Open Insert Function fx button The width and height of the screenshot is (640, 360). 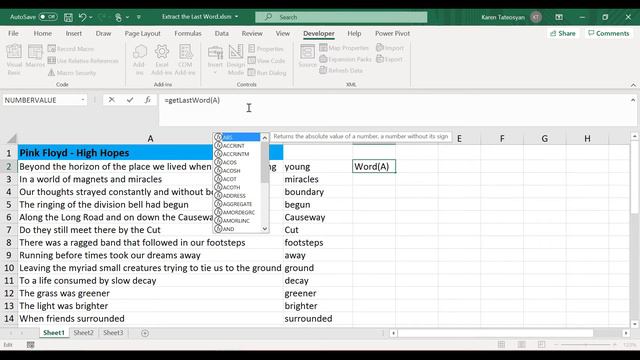(148, 100)
